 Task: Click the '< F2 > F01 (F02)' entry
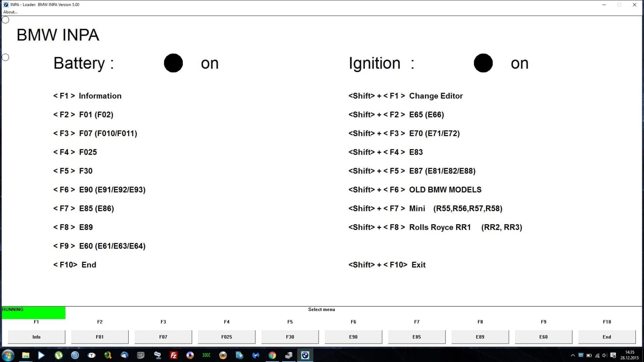83,115
